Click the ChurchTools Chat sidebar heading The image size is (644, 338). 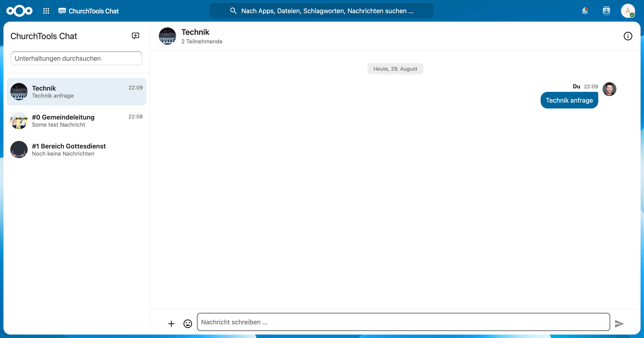pos(44,36)
